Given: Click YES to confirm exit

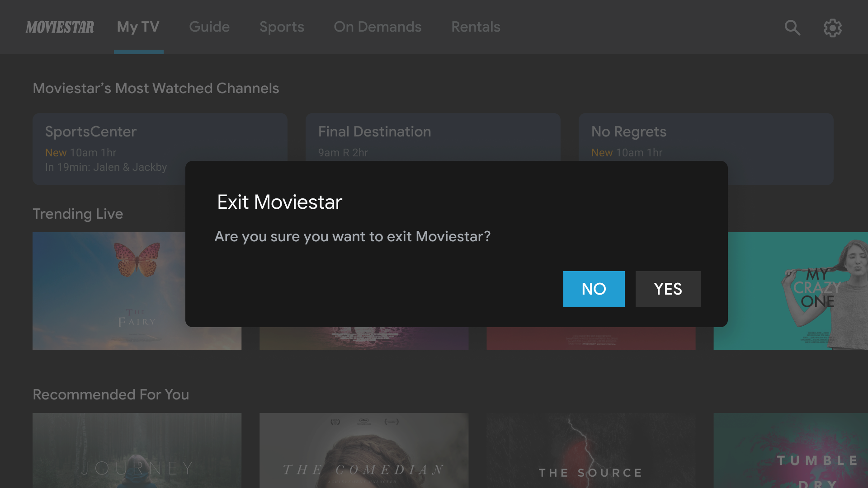Looking at the screenshot, I should (x=668, y=289).
